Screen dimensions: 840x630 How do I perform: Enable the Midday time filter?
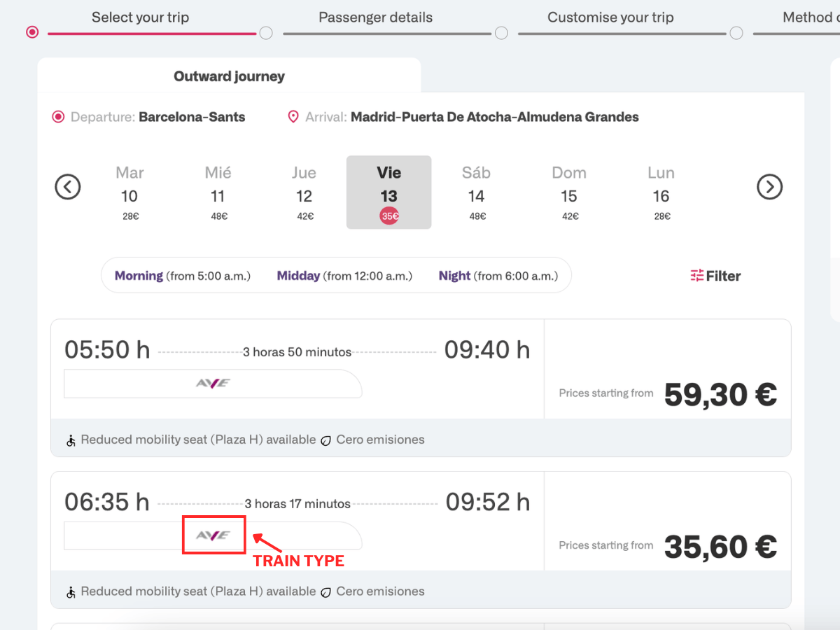point(298,275)
